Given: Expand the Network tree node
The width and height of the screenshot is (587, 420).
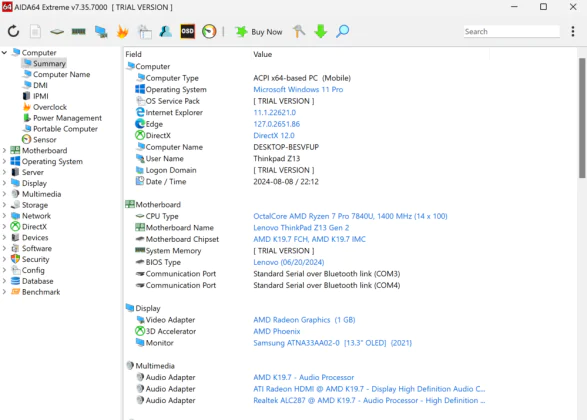Looking at the screenshot, I should [4, 216].
